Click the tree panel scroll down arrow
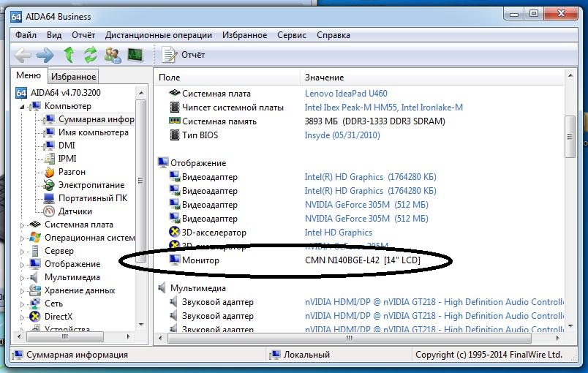Viewport: 588px width, 373px height. tap(141, 325)
